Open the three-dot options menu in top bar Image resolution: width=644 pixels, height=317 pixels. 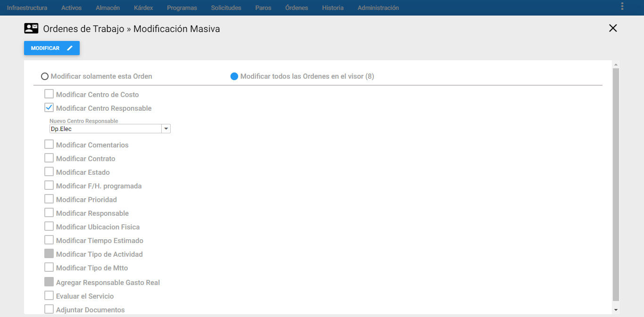point(622,6)
